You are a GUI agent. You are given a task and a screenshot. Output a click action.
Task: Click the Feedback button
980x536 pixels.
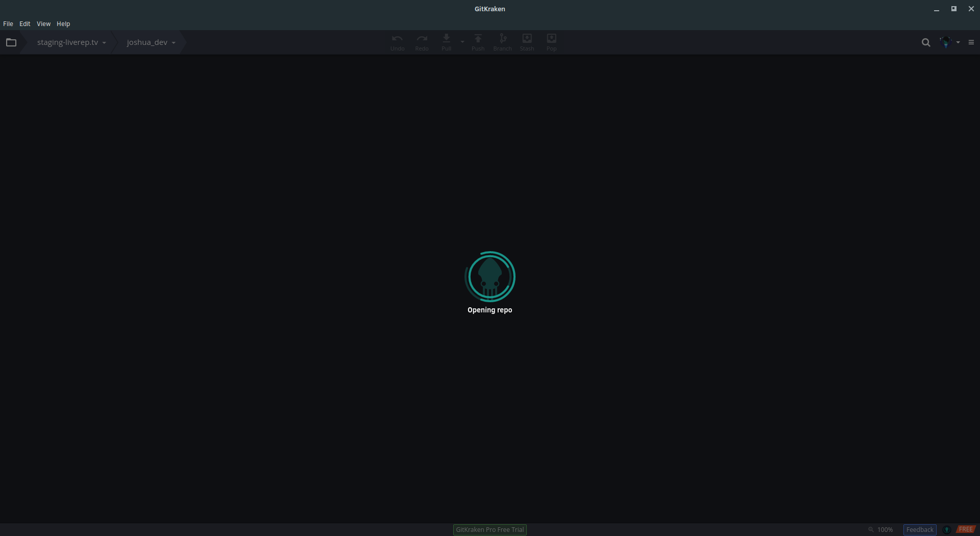tap(920, 530)
